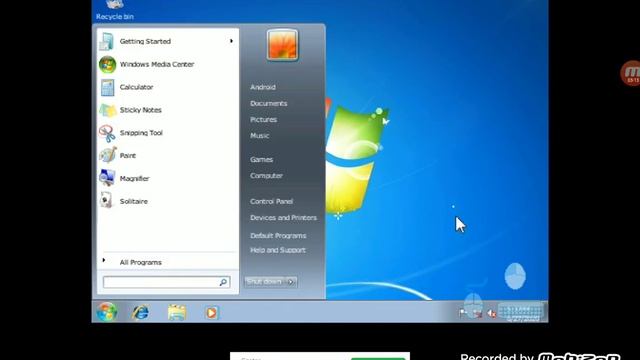Click the muted volume tray icon
This screenshot has width=640, height=360.
[x=491, y=313]
